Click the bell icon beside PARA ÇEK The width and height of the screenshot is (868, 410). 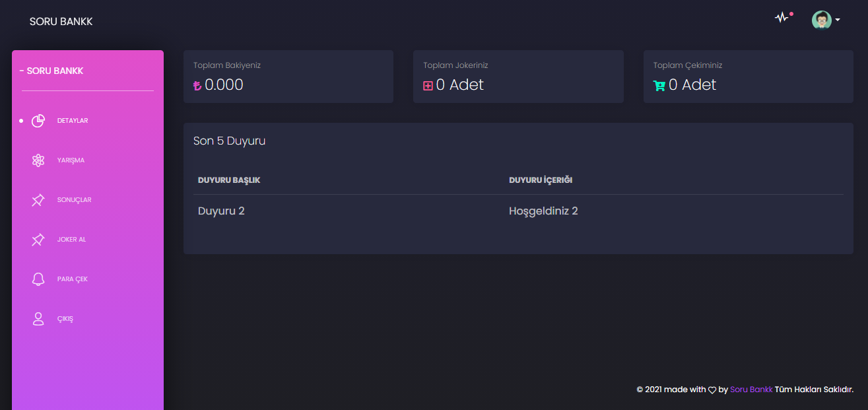pos(38,279)
